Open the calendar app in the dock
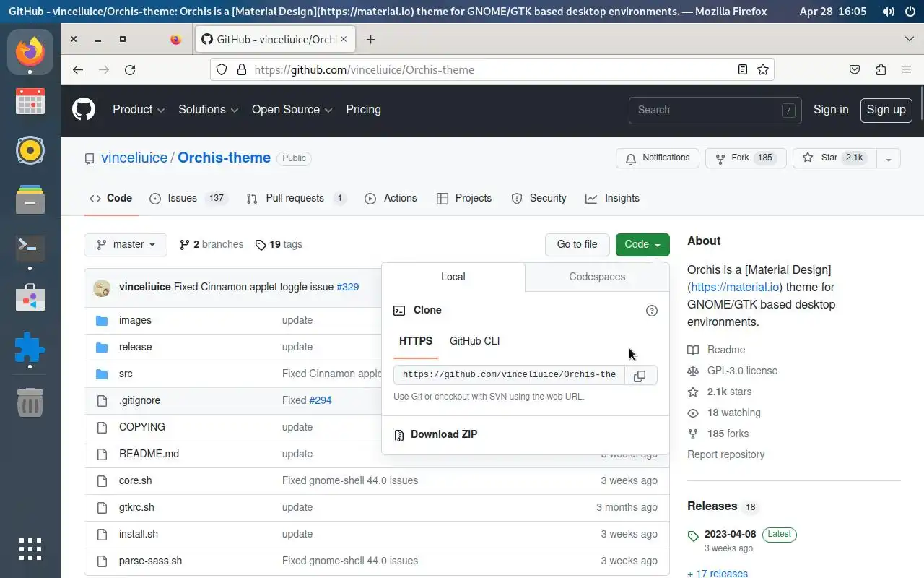 click(30, 101)
